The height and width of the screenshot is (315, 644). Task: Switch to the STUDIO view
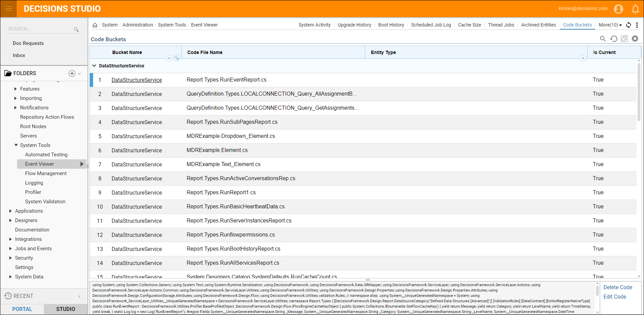[x=66, y=309]
